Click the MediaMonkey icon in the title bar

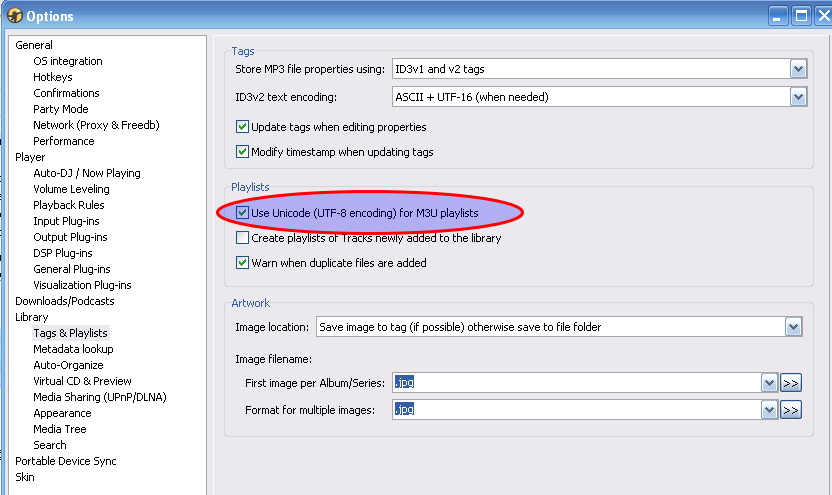tap(14, 16)
